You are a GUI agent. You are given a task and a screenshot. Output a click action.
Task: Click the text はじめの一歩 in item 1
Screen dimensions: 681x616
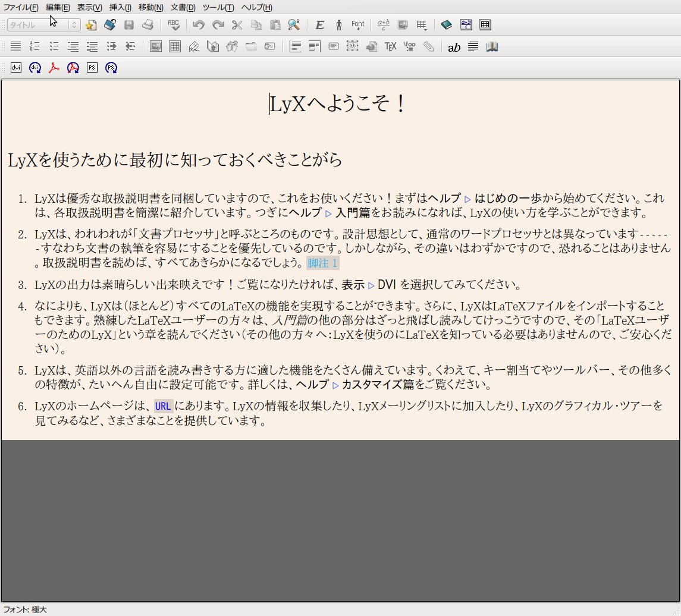coord(508,199)
